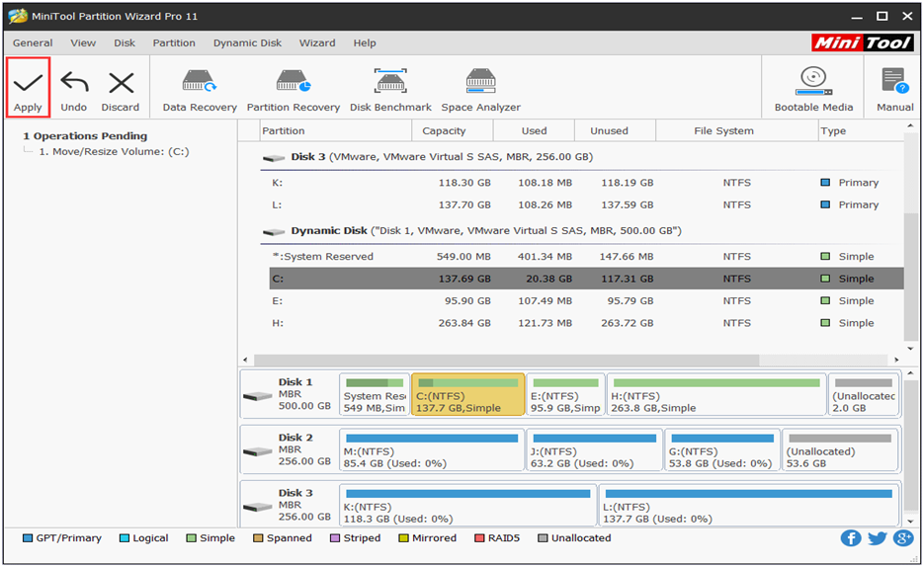The height and width of the screenshot is (567, 924).
Task: Select System Reserved row in list
Action: (x=586, y=257)
